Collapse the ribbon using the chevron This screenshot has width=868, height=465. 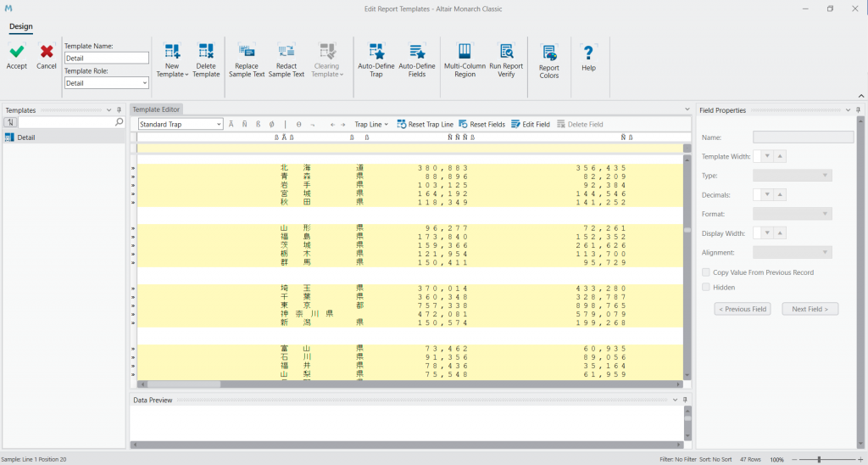[x=861, y=95]
